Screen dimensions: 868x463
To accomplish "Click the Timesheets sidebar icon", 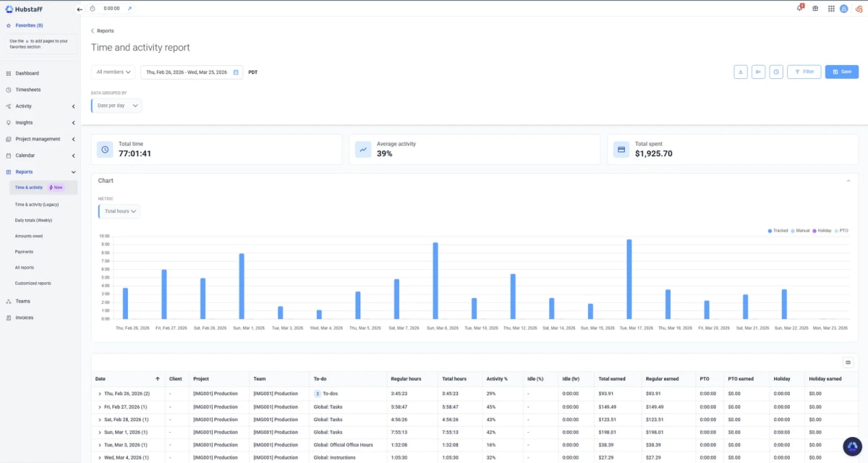I will (x=9, y=90).
